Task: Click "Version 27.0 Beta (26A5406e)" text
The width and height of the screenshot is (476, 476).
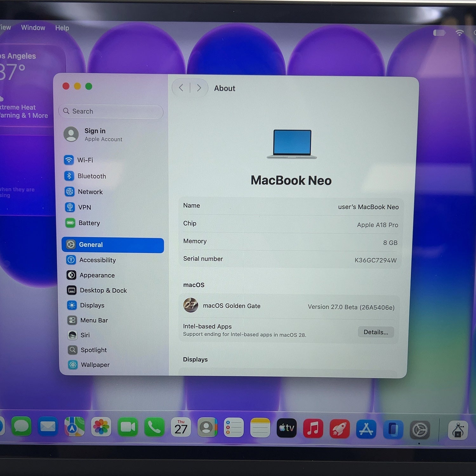Action: (351, 307)
